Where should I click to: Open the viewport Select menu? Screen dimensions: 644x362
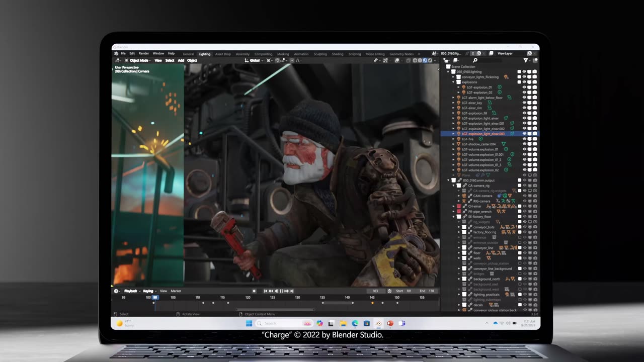click(x=170, y=60)
